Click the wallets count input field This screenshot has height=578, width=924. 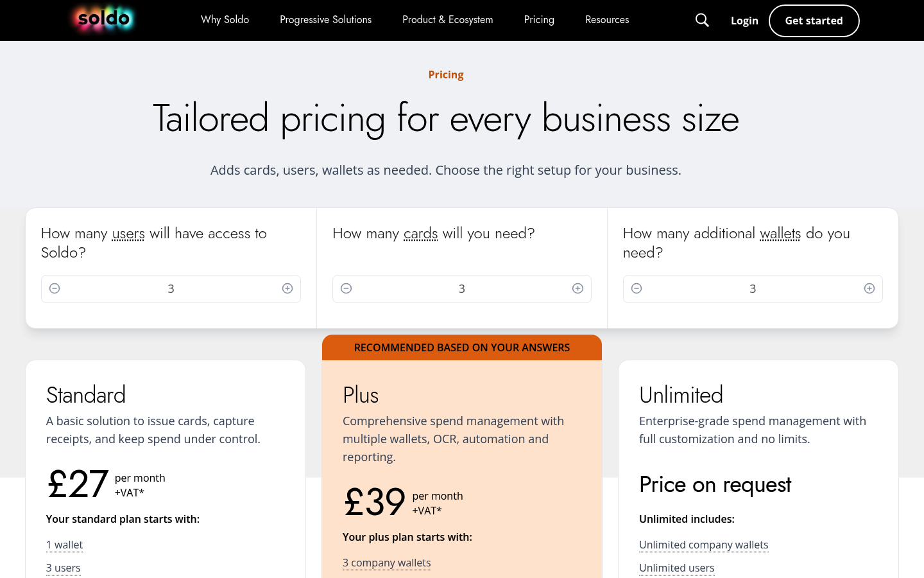[x=753, y=289]
